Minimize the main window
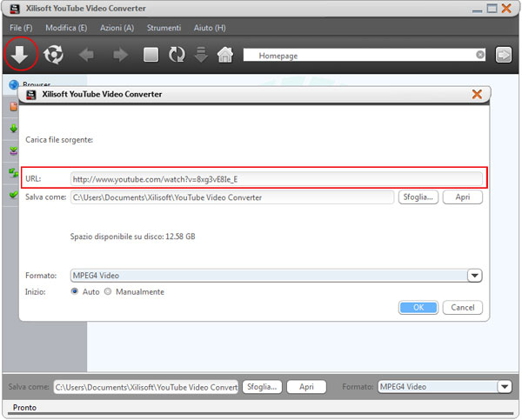522x420 pixels. click(x=477, y=10)
